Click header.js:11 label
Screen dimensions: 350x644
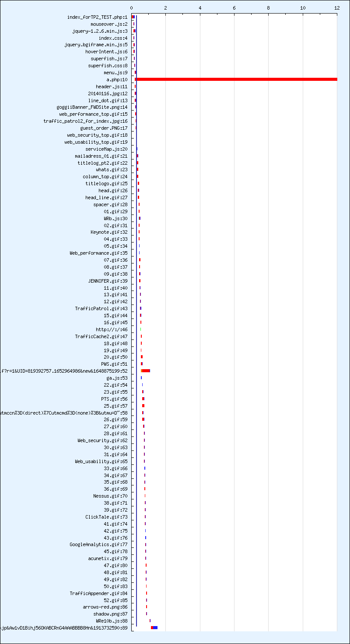[112, 87]
